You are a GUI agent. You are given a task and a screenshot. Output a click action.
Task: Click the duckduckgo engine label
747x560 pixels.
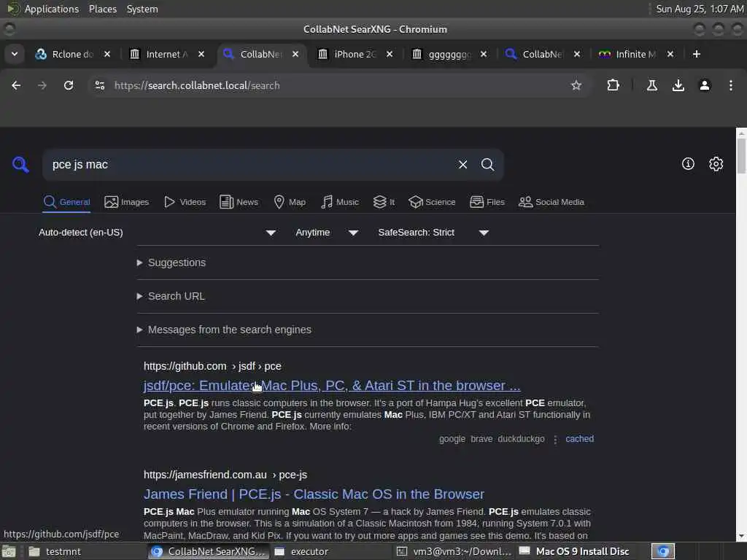(x=521, y=438)
